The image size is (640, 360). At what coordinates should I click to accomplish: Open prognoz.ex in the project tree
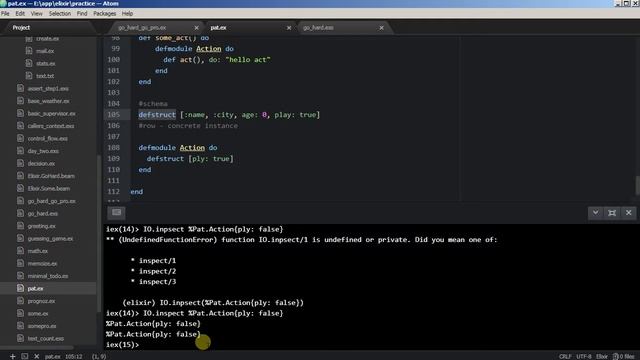[41, 301]
